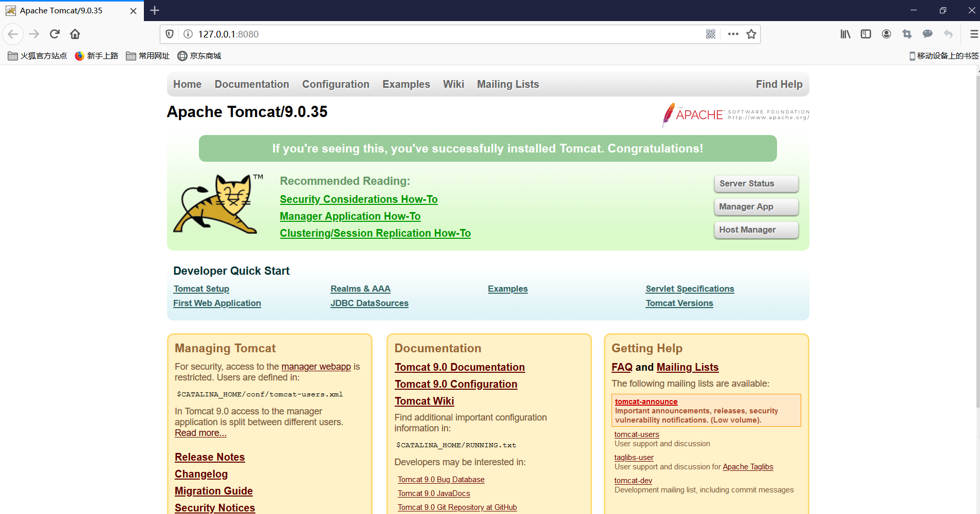
Task: Open Find Help in nav bar
Action: [779, 84]
